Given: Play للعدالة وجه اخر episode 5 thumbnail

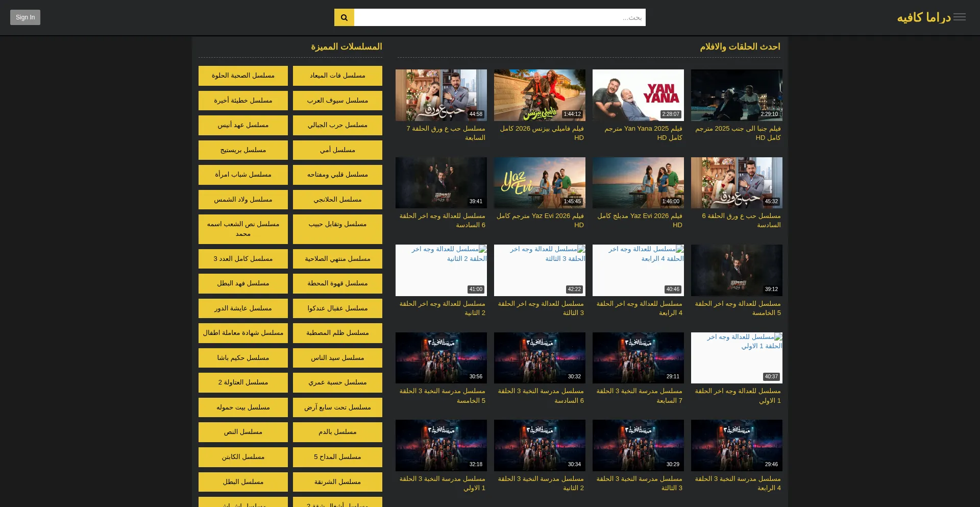Looking at the screenshot, I should 737,270.
